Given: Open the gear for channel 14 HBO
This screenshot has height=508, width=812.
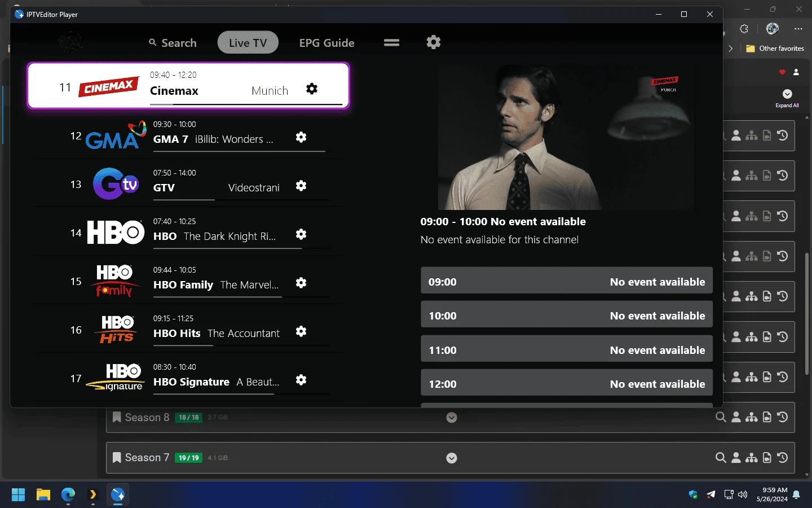Looking at the screenshot, I should pos(301,234).
